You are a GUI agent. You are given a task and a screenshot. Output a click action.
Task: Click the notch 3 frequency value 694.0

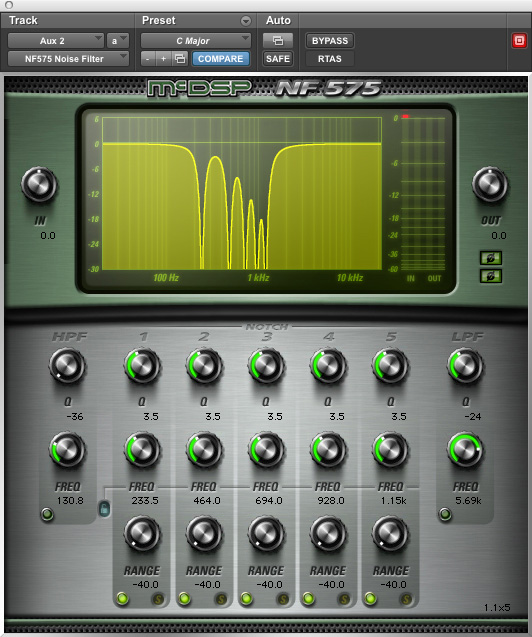pyautogui.click(x=269, y=500)
